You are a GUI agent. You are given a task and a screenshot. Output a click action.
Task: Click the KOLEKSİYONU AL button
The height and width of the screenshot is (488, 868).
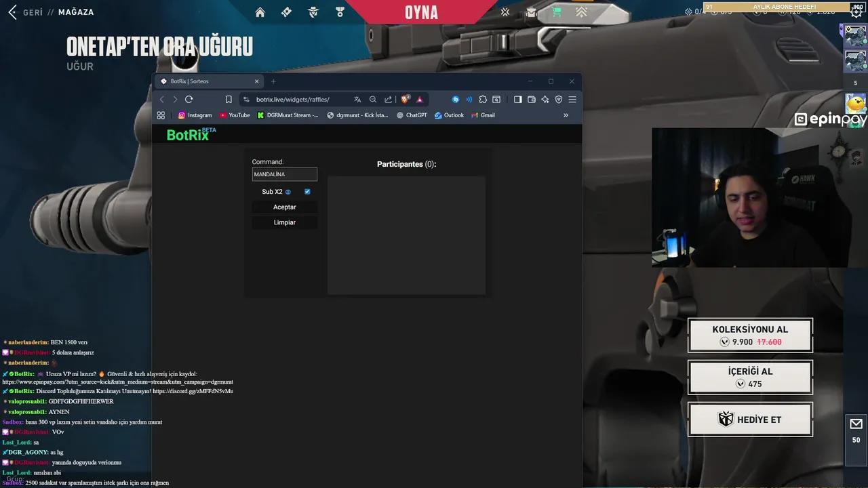[x=750, y=335]
